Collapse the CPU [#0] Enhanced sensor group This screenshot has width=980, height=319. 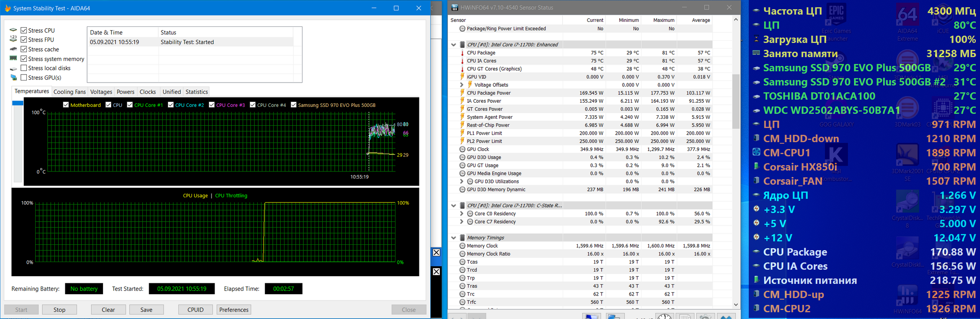point(453,44)
